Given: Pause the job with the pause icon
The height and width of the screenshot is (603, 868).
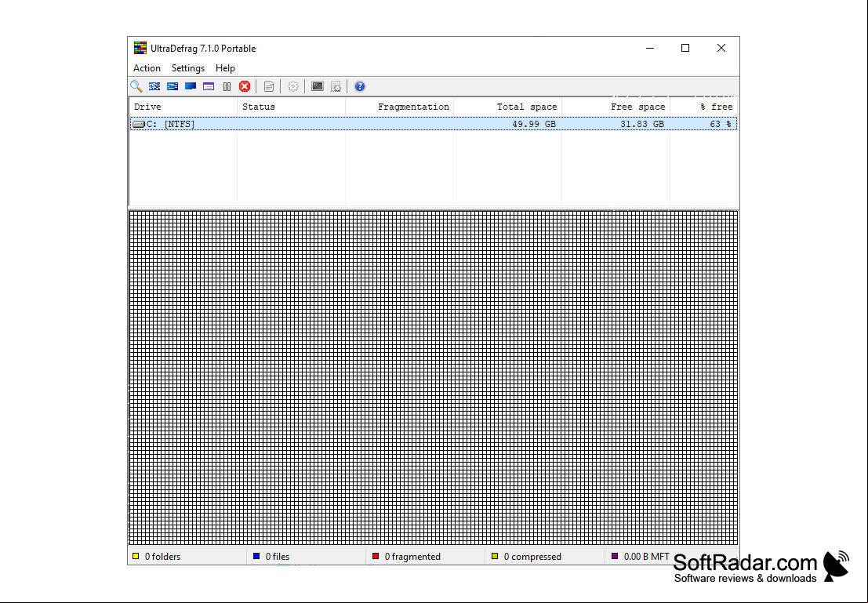Looking at the screenshot, I should coord(227,86).
